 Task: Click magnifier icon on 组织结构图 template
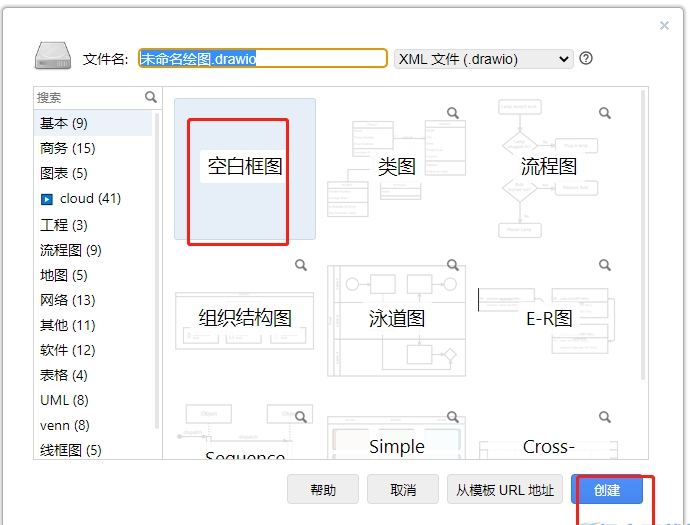click(x=300, y=265)
